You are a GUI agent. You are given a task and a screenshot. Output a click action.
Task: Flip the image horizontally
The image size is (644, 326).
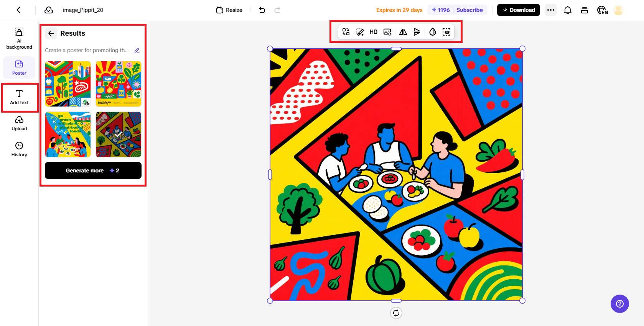403,32
